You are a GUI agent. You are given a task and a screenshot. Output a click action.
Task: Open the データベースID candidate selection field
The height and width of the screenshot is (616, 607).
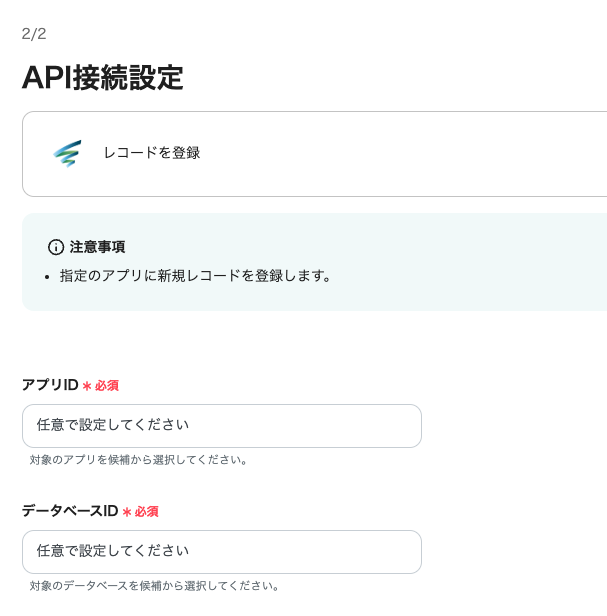[221, 552]
